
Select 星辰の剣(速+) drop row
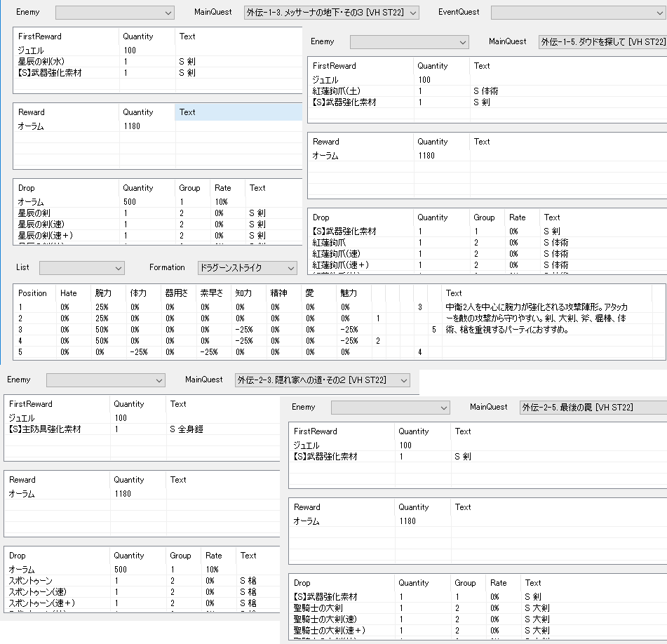click(x=158, y=236)
